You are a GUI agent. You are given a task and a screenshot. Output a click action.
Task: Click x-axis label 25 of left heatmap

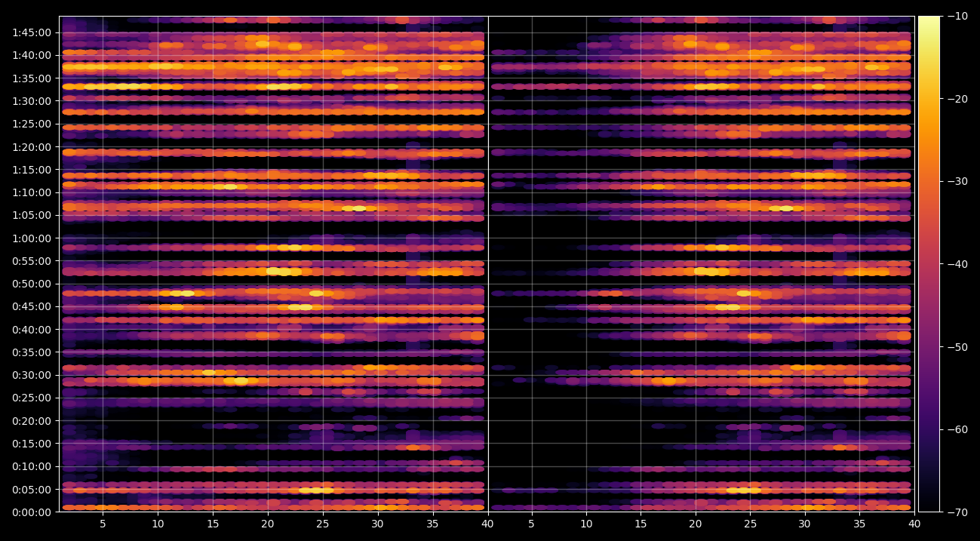322,524
